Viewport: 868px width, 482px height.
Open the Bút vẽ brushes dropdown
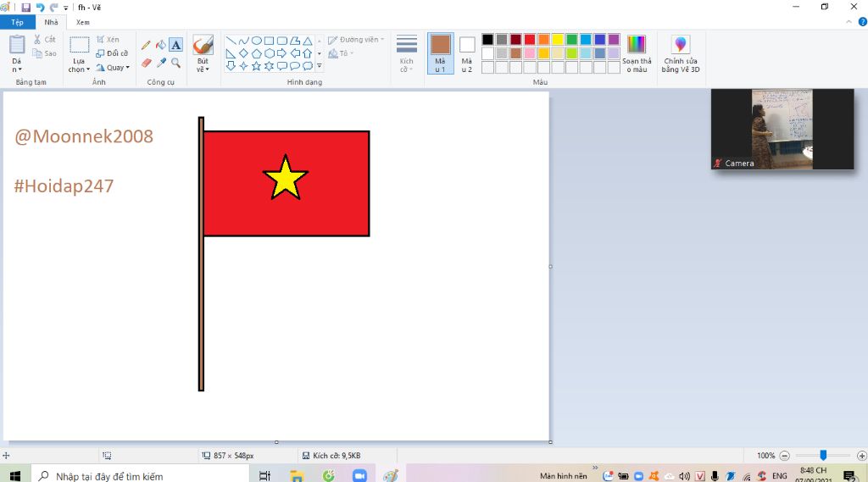(x=203, y=65)
